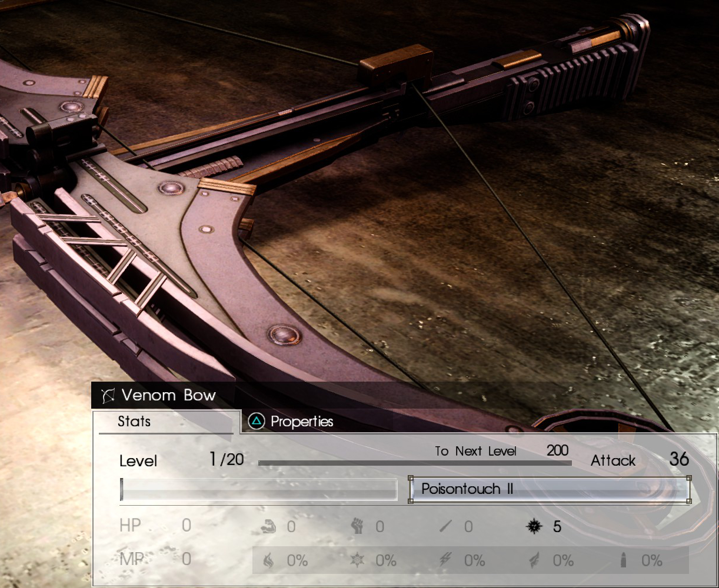Select the Poisontouch II ability slot
Viewport: 719px width, 588px height.
tap(550, 489)
